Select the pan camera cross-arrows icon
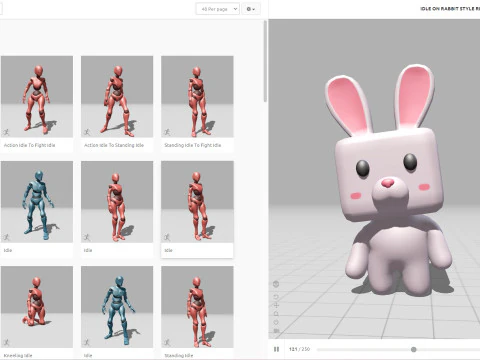This screenshot has width=480, height=360. tap(276, 305)
